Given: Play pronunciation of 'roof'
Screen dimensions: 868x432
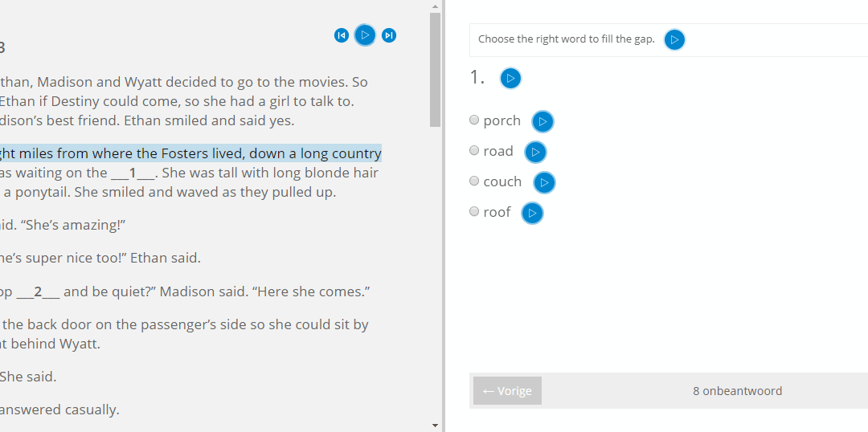Looking at the screenshot, I should click(532, 213).
